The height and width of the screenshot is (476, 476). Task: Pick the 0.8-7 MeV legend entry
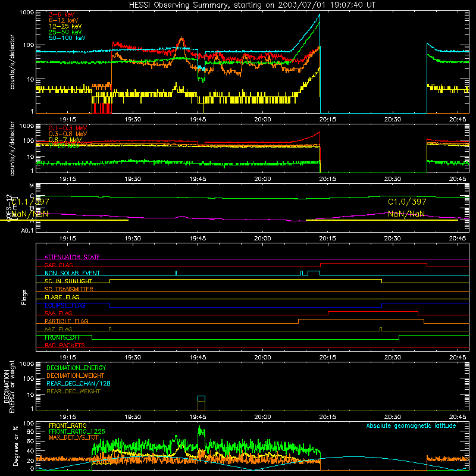click(65, 140)
